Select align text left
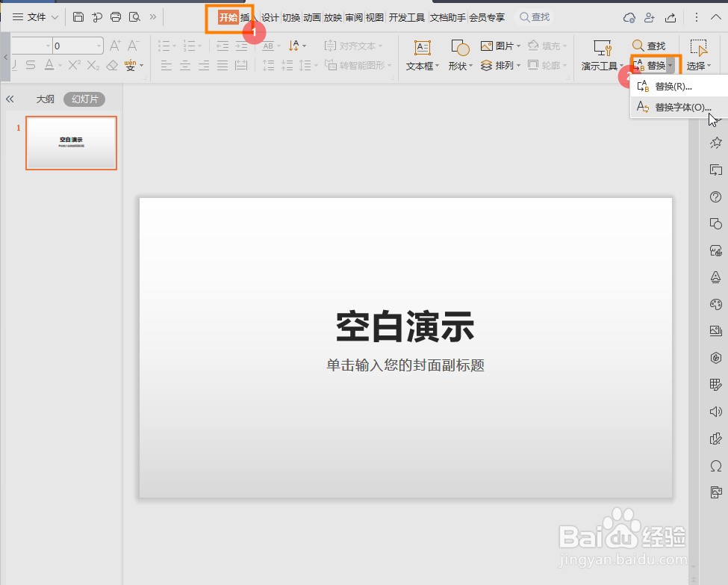 pos(167,66)
